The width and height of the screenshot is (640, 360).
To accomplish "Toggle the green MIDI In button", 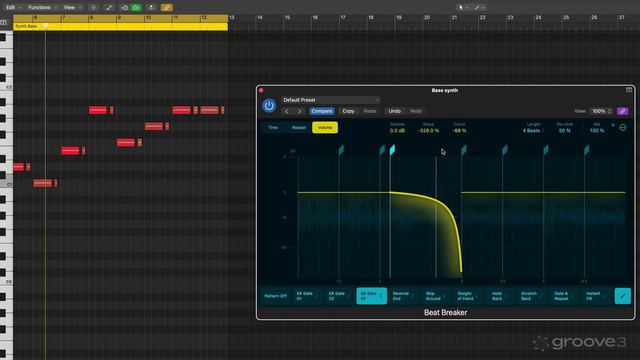I will point(136,7).
